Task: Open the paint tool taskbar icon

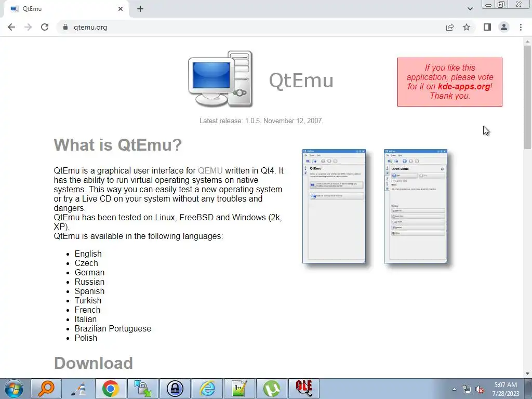Action: point(78,389)
